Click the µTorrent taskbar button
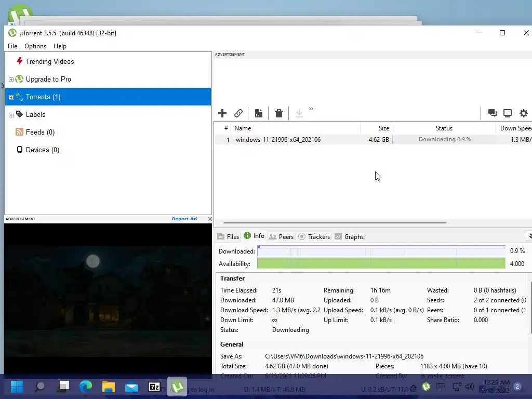 pos(177,387)
